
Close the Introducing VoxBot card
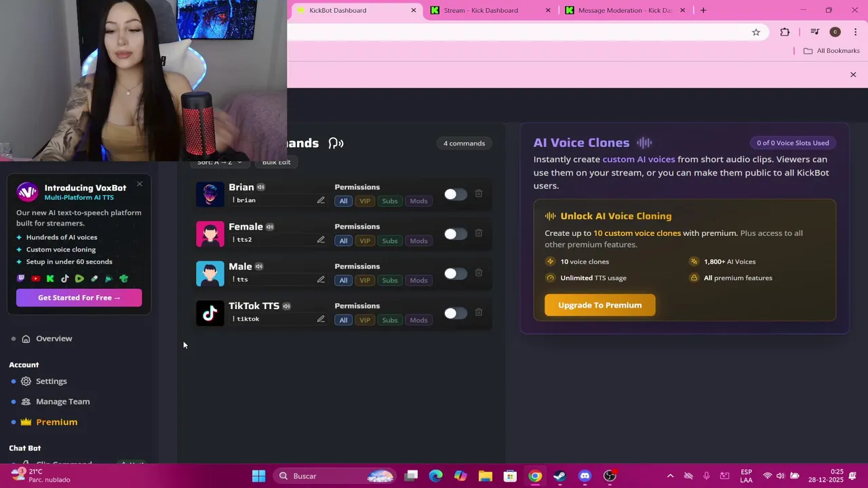click(x=140, y=184)
